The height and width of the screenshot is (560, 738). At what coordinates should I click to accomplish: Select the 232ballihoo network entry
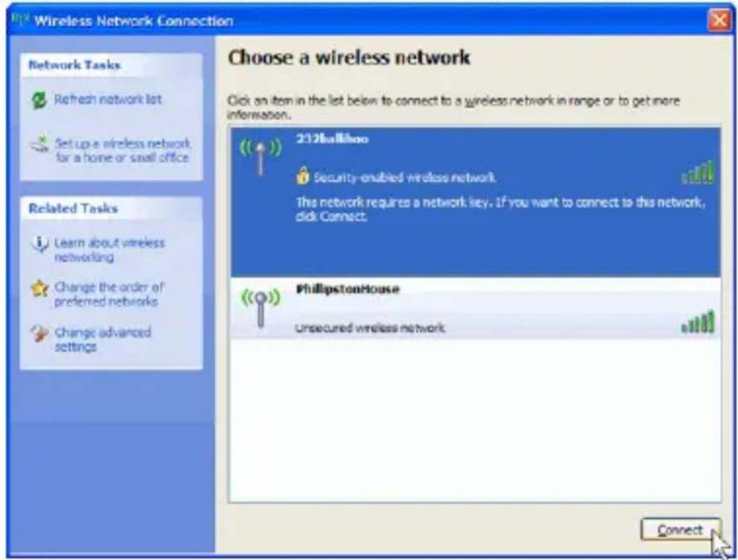click(475, 202)
